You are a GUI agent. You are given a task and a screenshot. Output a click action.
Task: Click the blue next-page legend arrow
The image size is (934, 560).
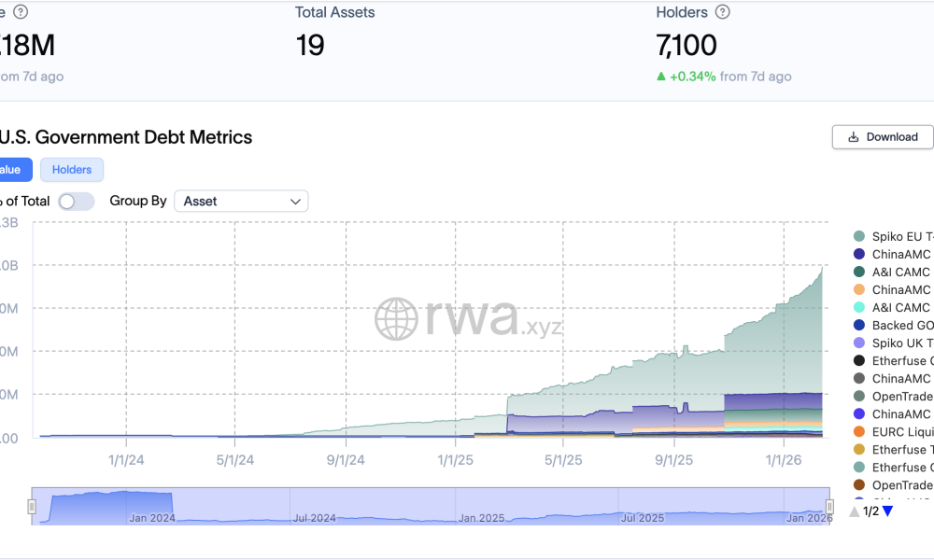[x=887, y=511]
